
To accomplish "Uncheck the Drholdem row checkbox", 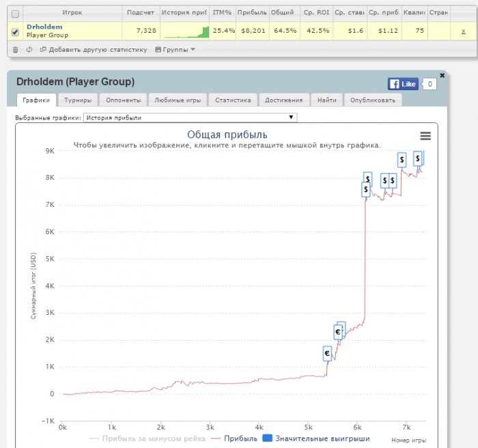I will [x=16, y=31].
